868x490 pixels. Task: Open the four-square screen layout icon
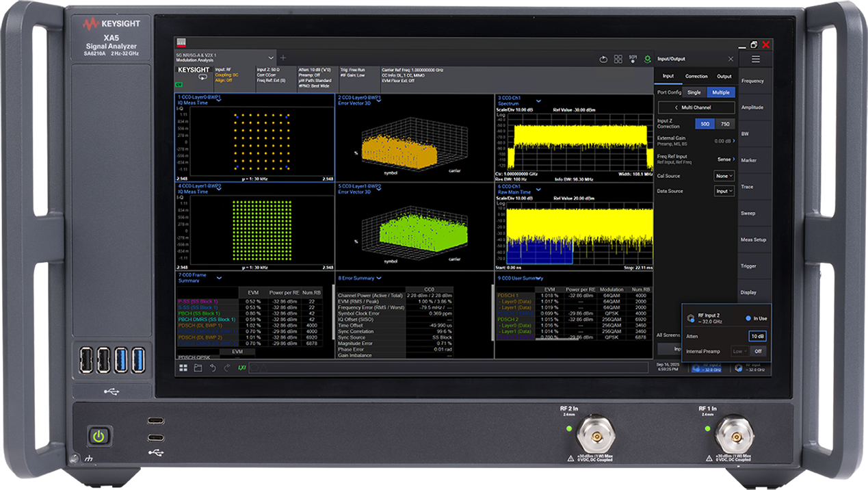tap(618, 60)
